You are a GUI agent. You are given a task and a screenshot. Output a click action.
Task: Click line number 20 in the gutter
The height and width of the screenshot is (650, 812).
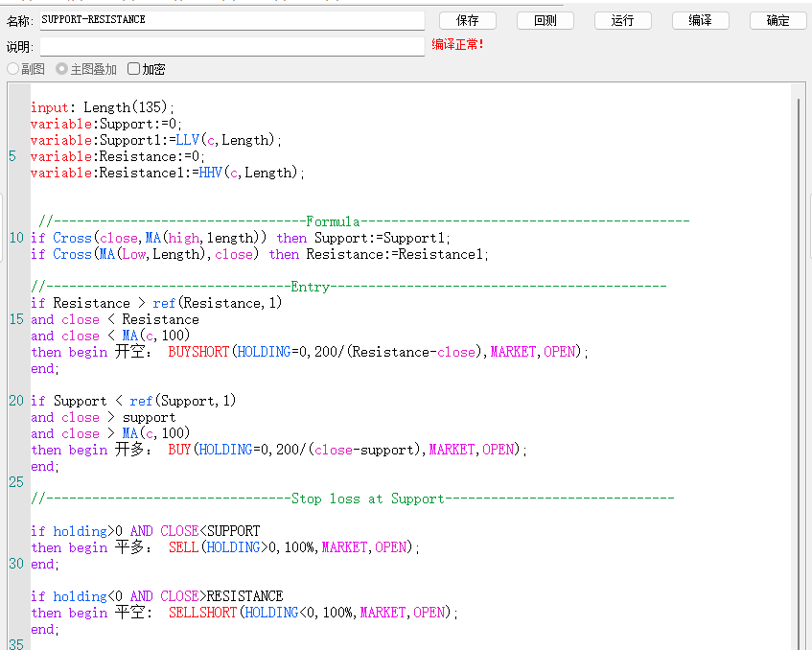16,401
